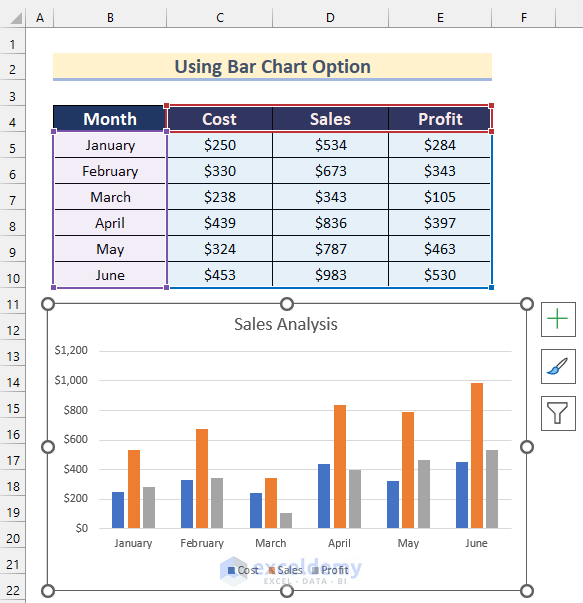The width and height of the screenshot is (583, 603).
Task: Click the Cost header cell
Action: 220,119
